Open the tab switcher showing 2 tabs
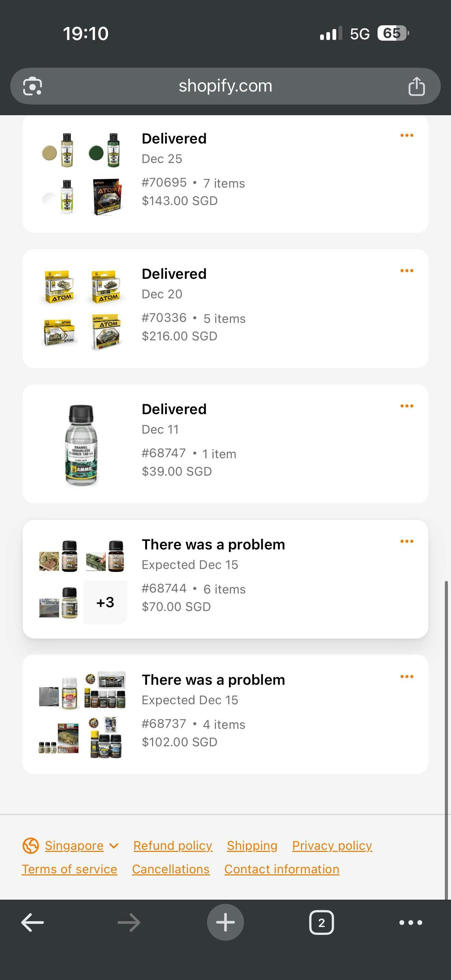The image size is (451, 980). point(321,923)
